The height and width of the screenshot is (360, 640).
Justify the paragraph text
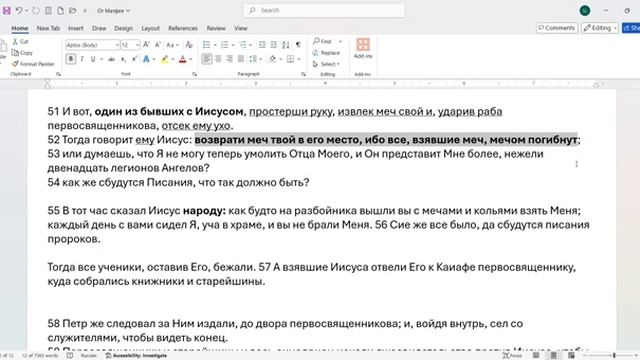click(x=241, y=59)
